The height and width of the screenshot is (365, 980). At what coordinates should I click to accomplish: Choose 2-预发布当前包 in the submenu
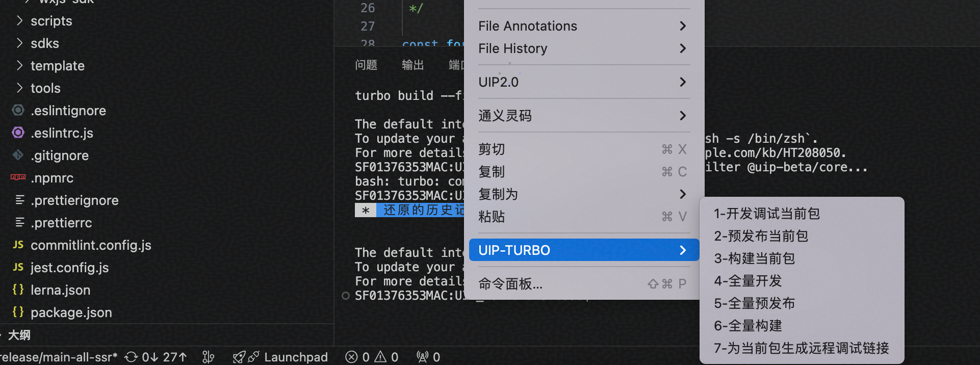pos(802,236)
